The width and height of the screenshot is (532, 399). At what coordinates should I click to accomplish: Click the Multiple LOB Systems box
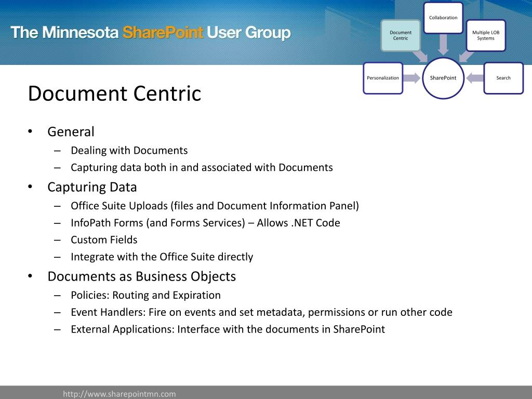486,36
